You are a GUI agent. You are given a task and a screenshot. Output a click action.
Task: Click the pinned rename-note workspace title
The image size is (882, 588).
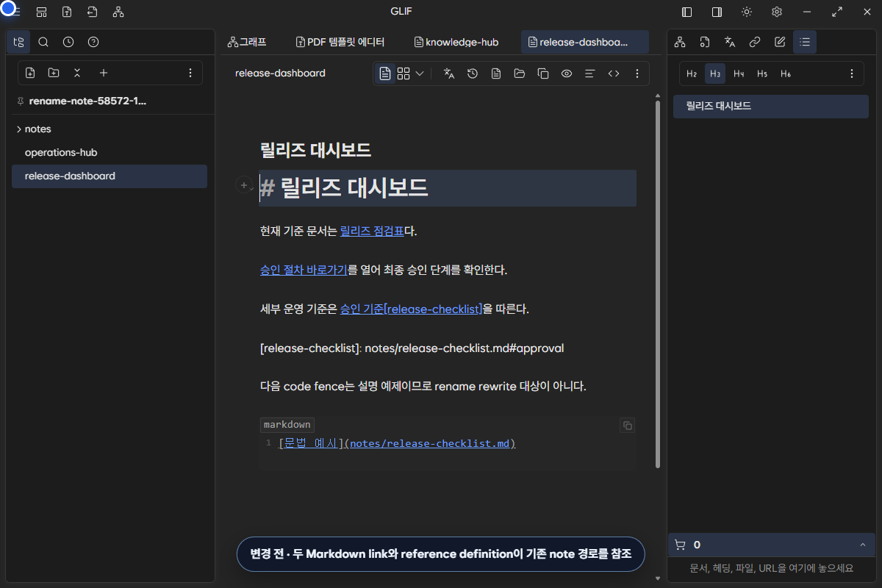coord(87,101)
